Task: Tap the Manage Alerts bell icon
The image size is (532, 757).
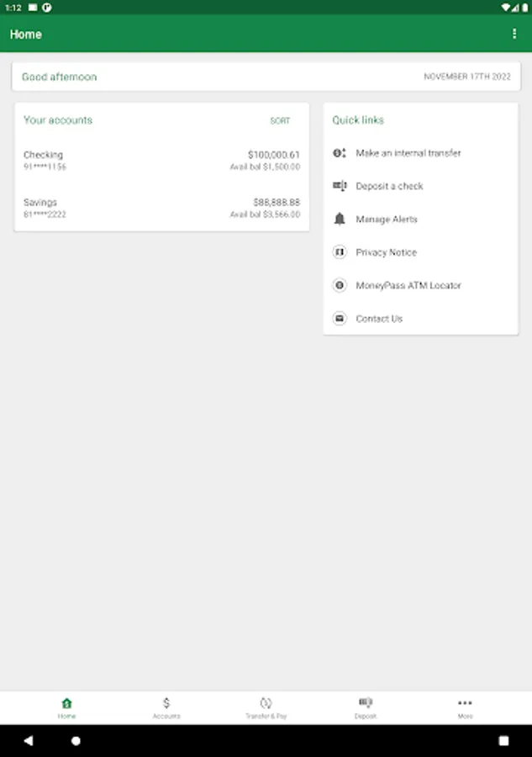Action: (x=340, y=219)
